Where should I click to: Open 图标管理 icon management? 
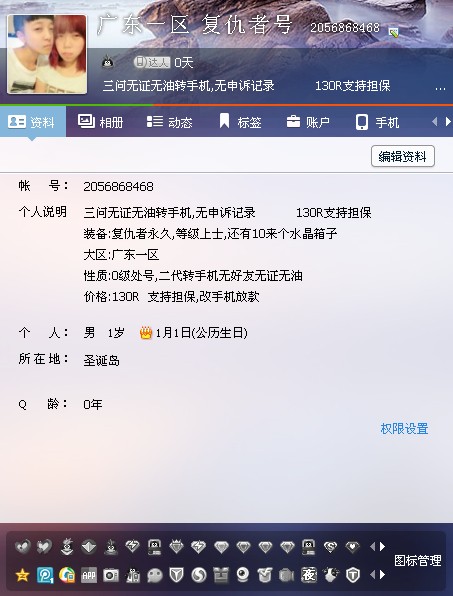(418, 560)
